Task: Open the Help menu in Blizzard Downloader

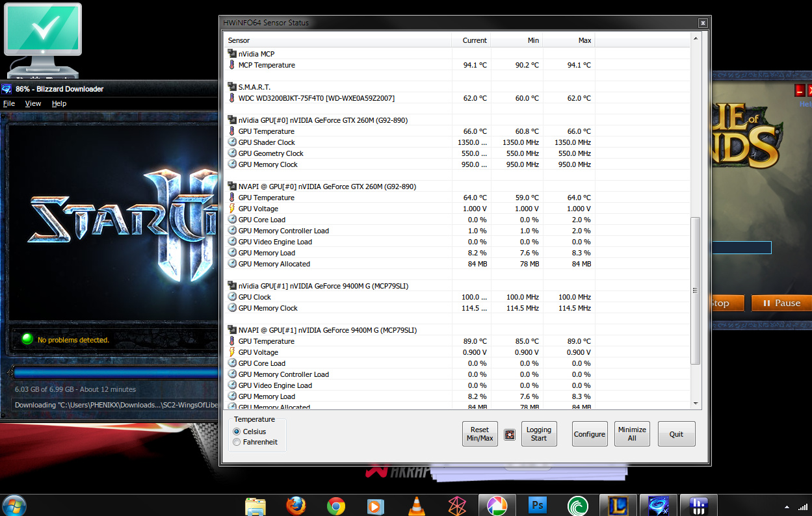Action: (x=59, y=103)
